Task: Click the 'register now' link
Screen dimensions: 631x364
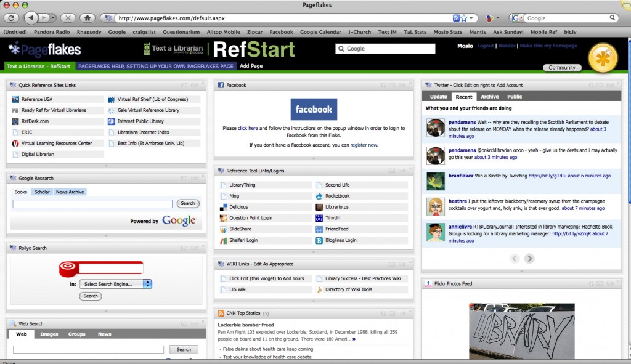Action: click(x=364, y=145)
